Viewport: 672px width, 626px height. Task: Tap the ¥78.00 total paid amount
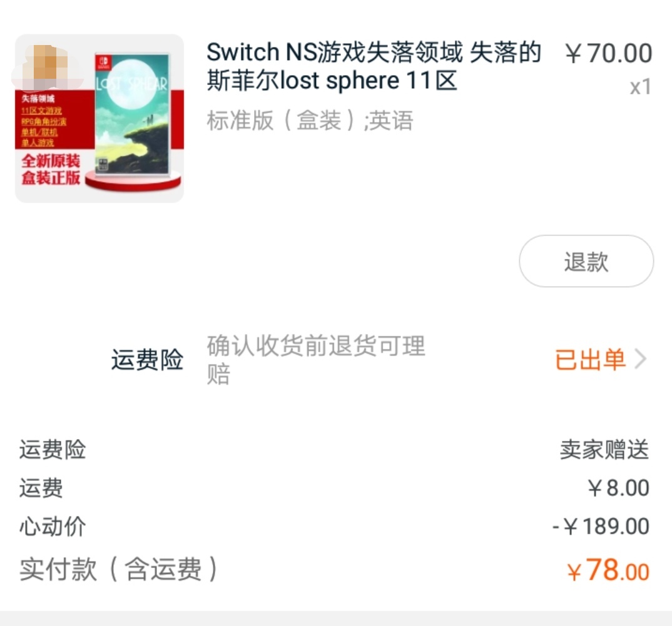coord(608,570)
